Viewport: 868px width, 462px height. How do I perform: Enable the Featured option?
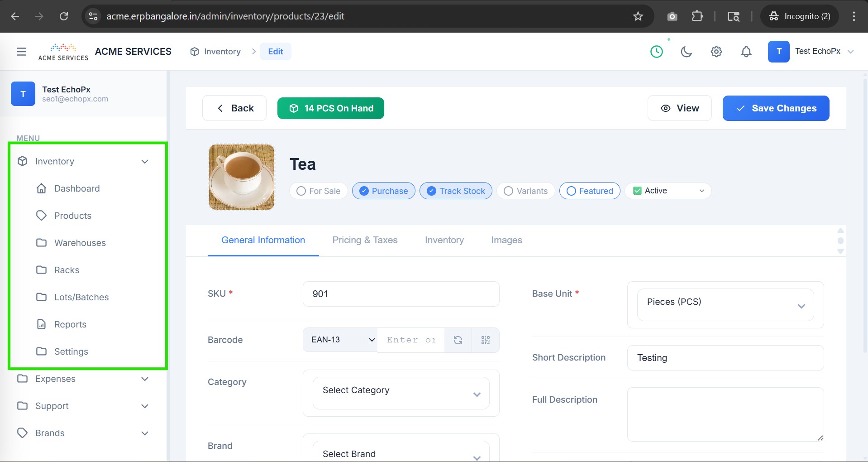point(590,191)
